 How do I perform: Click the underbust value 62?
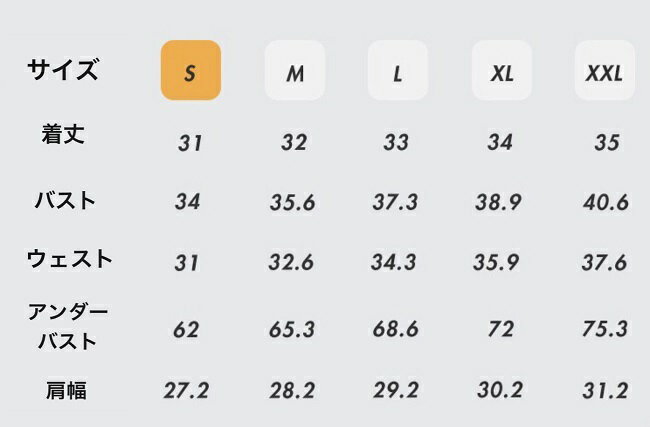point(186,330)
